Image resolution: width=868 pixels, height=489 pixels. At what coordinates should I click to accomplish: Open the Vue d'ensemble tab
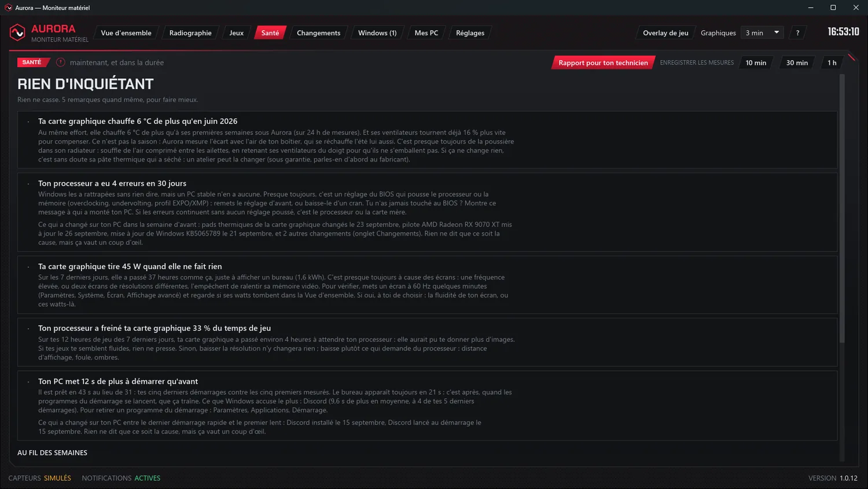126,33
